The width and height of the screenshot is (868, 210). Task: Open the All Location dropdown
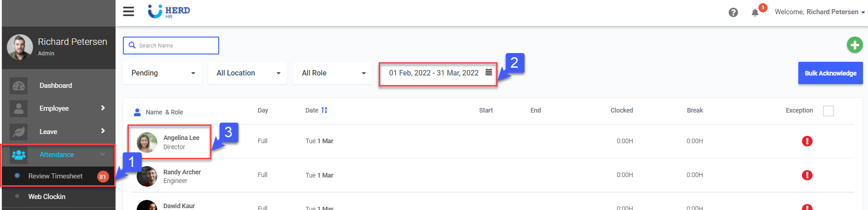[x=247, y=73]
